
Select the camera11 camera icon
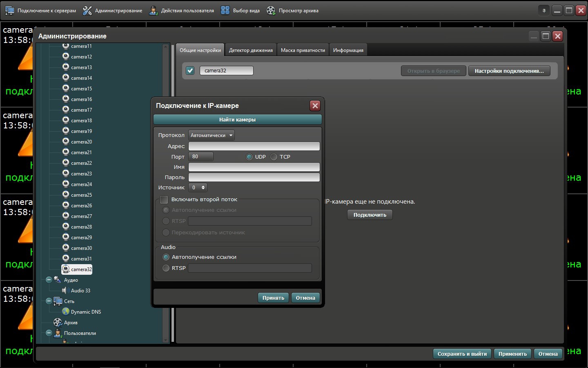point(66,46)
